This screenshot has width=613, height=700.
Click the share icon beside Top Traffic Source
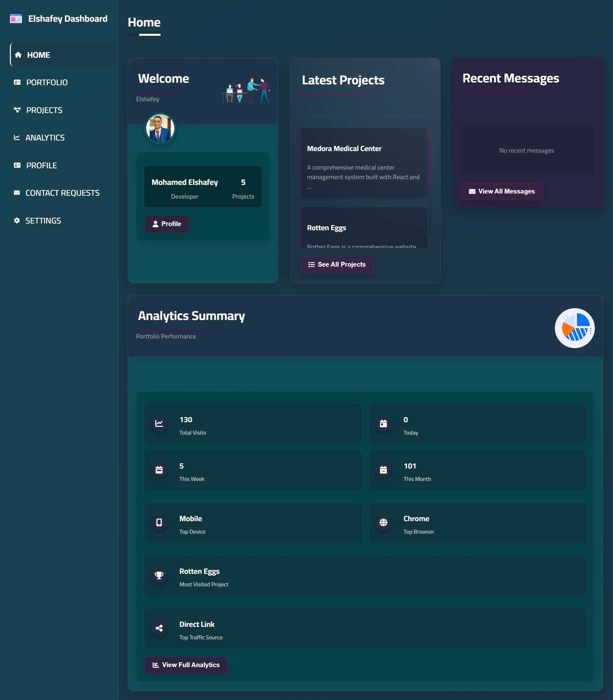[159, 628]
